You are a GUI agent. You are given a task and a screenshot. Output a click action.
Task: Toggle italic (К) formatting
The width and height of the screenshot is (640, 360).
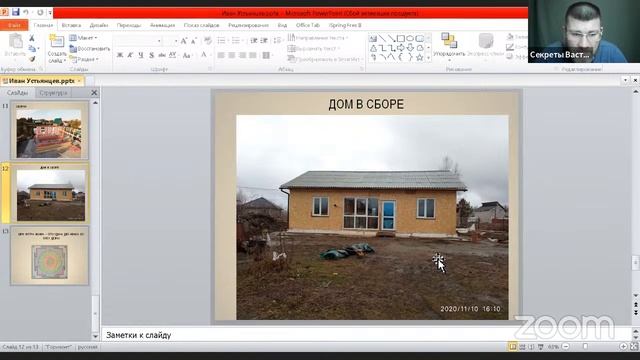click(x=130, y=55)
